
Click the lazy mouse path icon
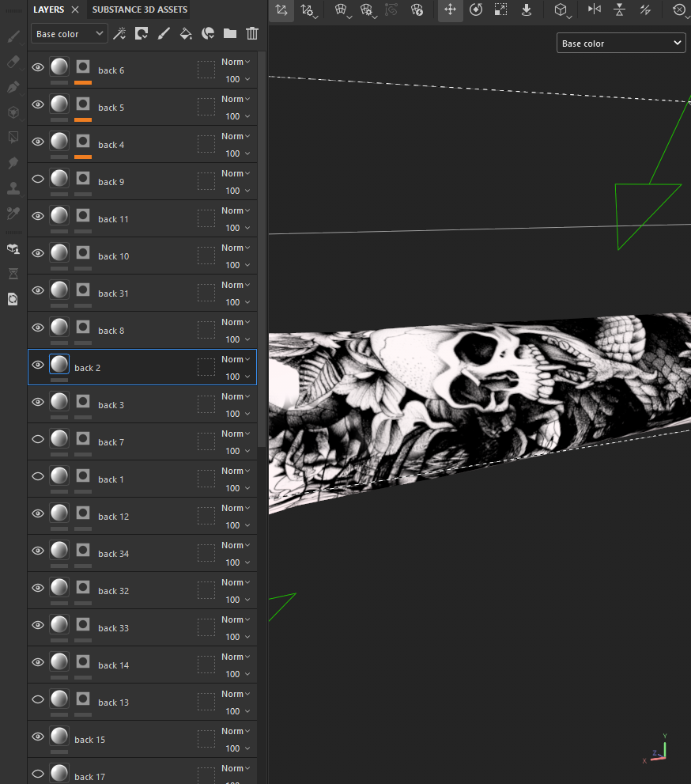tap(391, 9)
